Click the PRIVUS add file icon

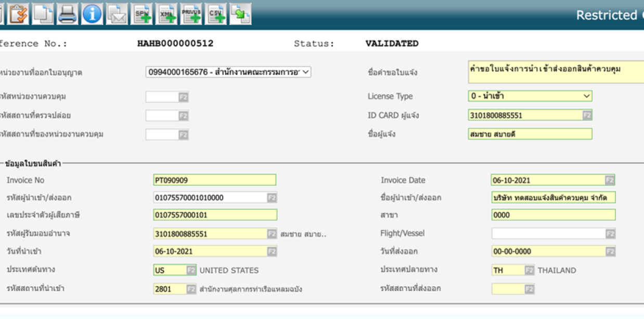191,14
